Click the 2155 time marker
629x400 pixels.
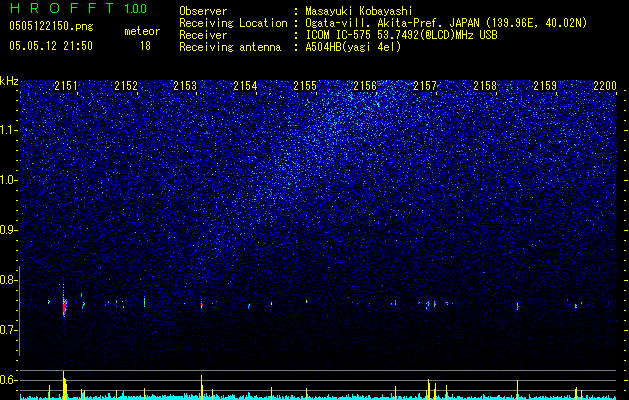(305, 86)
